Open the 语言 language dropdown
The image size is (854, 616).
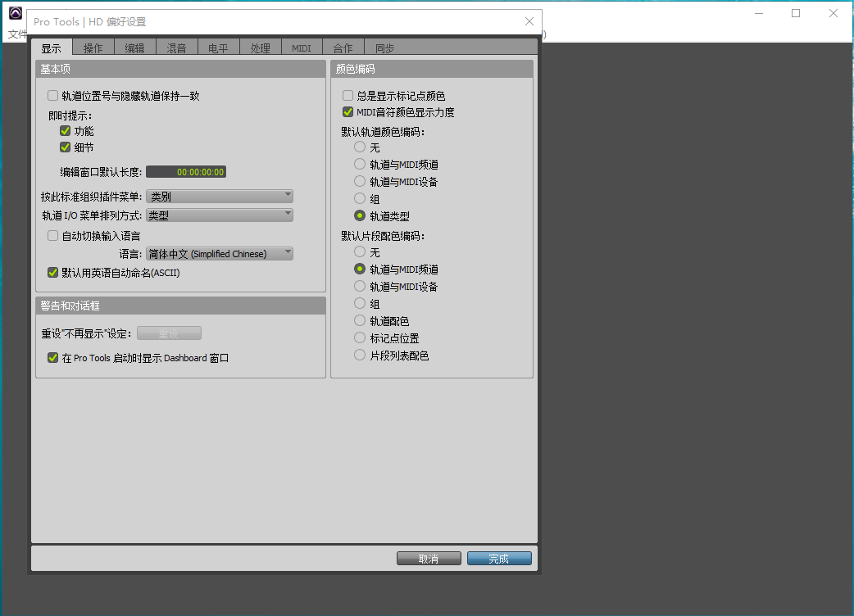220,254
